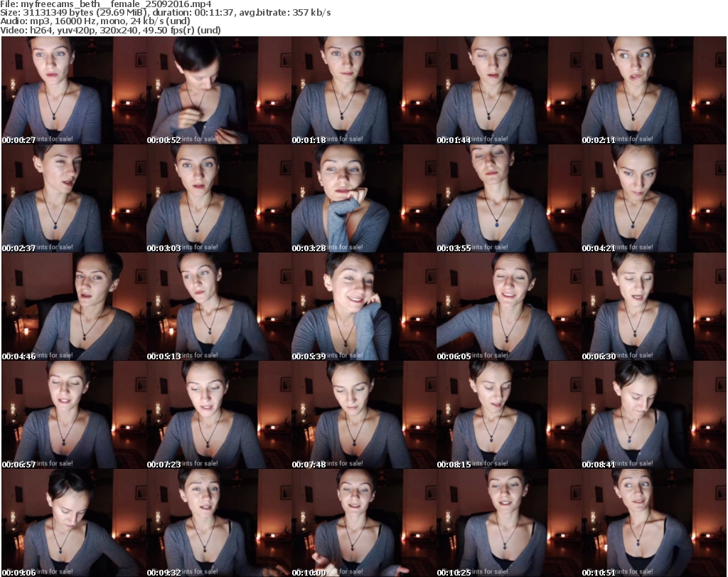Select the thumbnail at 00:10:25

pyautogui.click(x=509, y=523)
